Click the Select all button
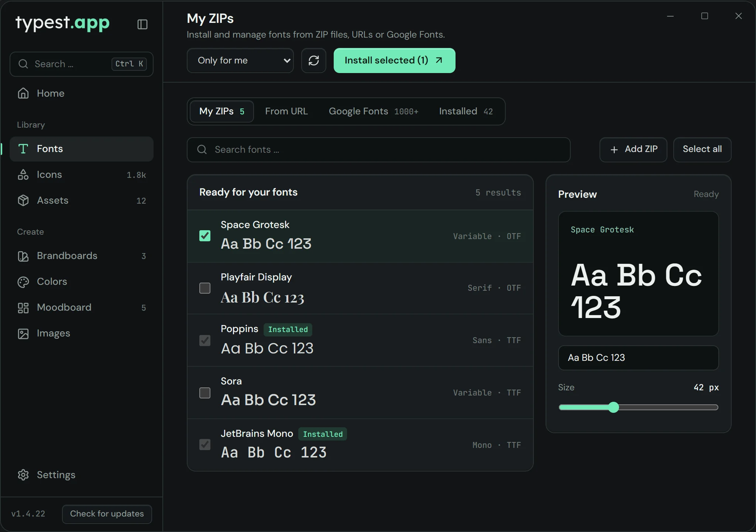 (x=702, y=149)
